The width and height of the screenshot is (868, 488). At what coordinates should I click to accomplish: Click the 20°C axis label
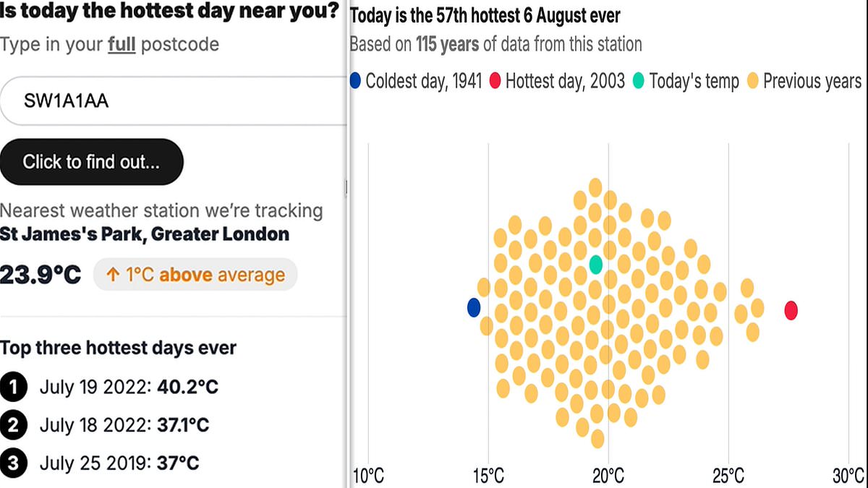(608, 476)
